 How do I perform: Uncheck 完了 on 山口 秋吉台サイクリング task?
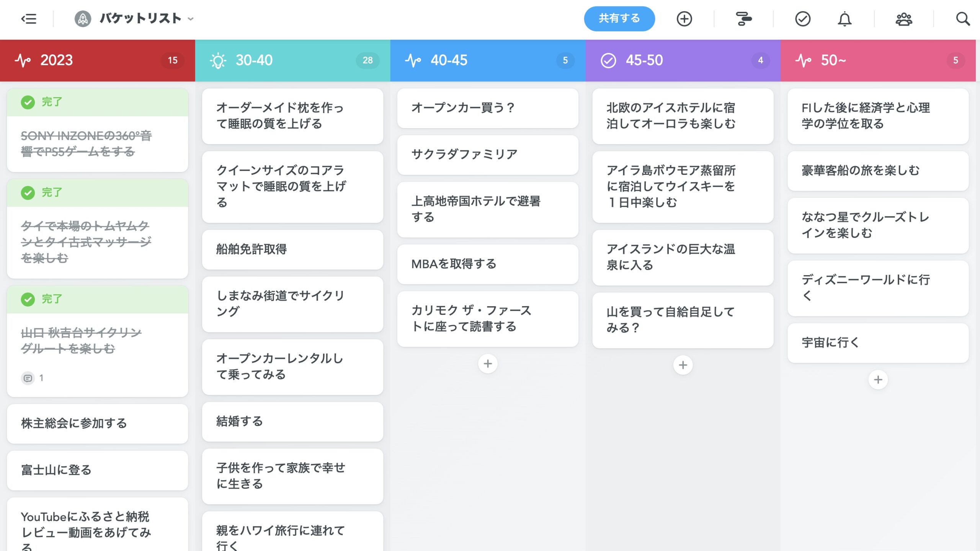click(28, 299)
